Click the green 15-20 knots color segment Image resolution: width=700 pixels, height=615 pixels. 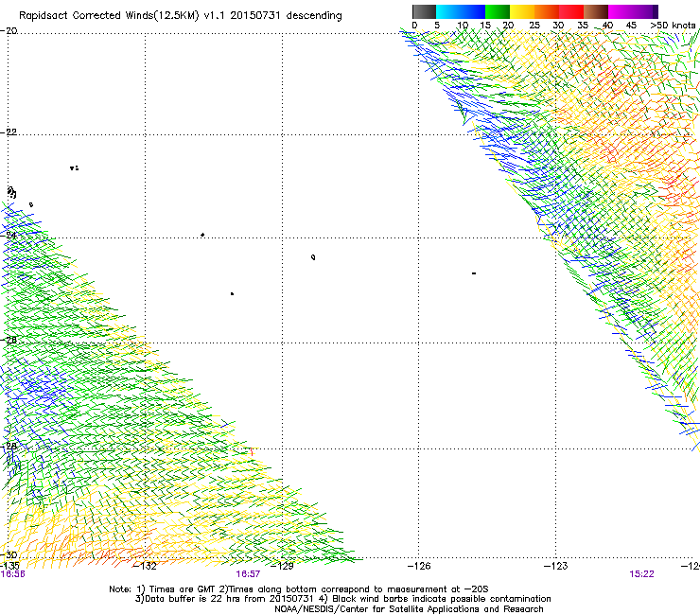click(x=498, y=12)
